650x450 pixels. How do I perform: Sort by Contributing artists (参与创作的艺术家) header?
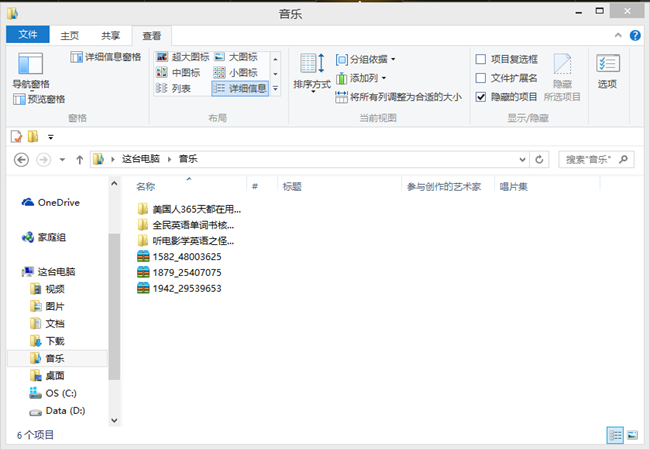448,186
